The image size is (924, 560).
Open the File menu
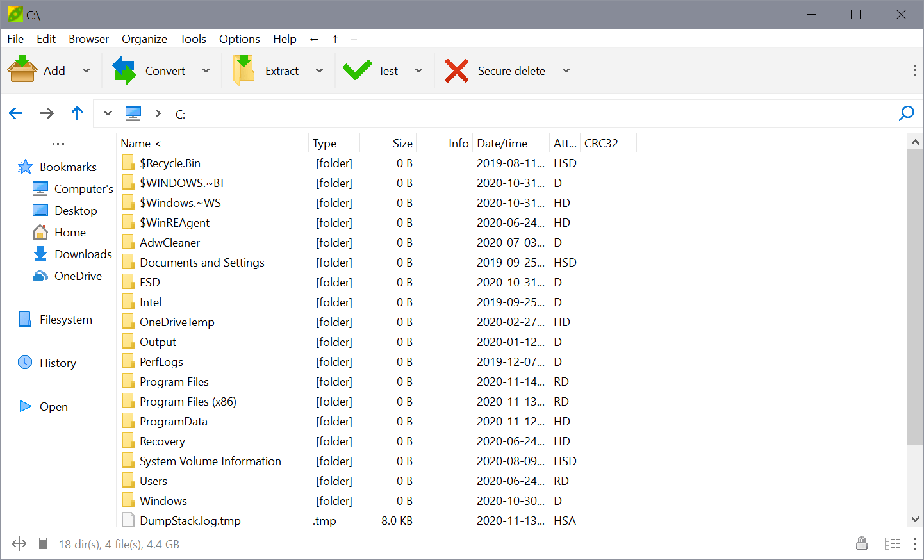[x=15, y=39]
